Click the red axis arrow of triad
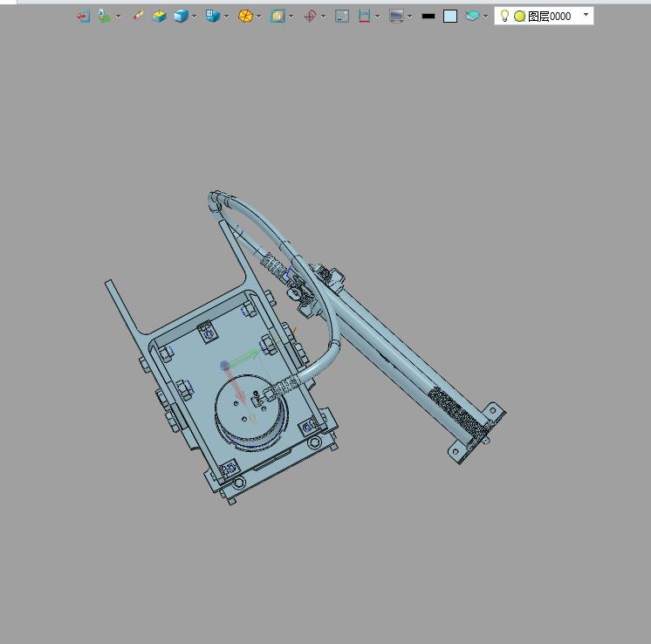Viewport: 651px width, 644px height. 236,388
